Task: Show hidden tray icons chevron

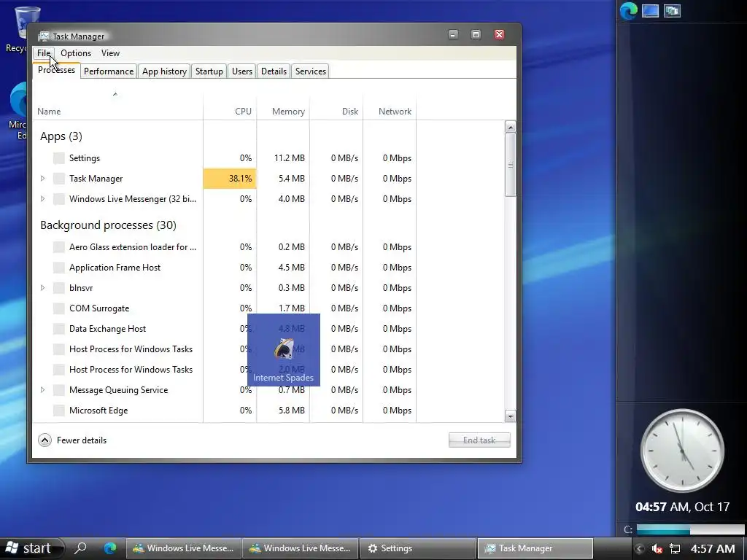Action: [x=640, y=549]
